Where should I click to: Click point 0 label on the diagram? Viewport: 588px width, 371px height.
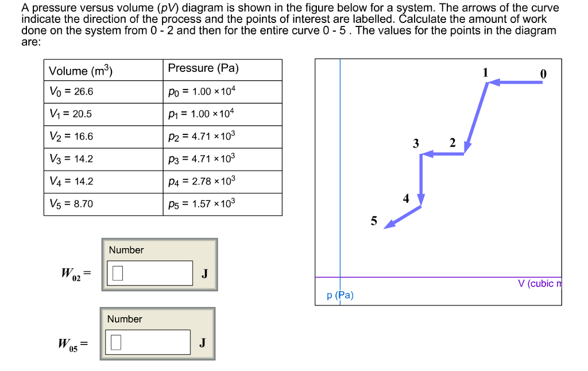point(543,74)
